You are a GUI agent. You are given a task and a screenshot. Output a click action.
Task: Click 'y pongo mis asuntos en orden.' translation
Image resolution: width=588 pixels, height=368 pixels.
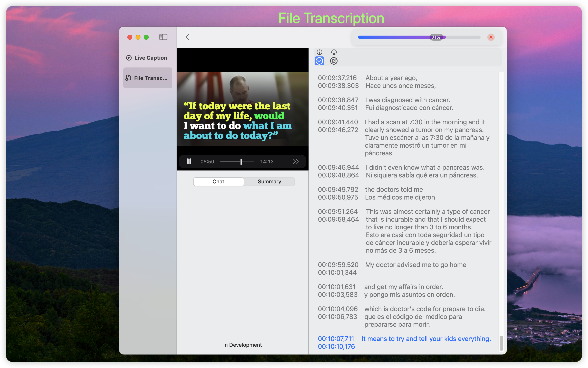coord(409,294)
